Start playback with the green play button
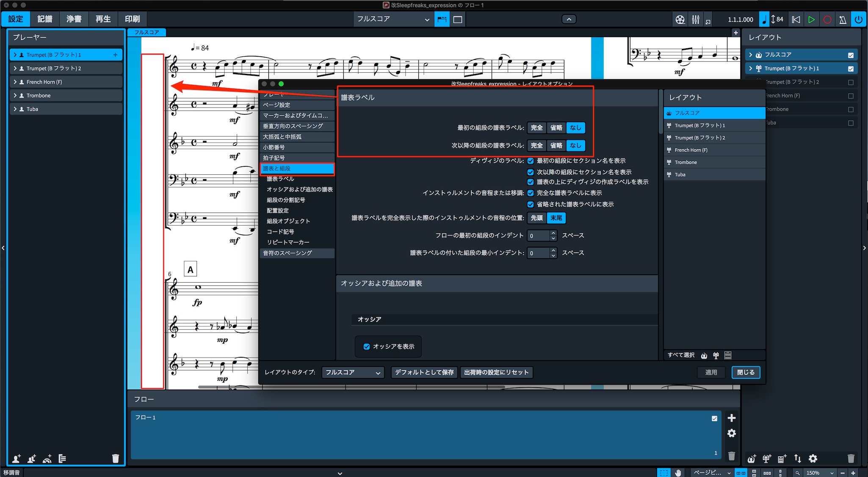868x477 pixels. tap(811, 19)
